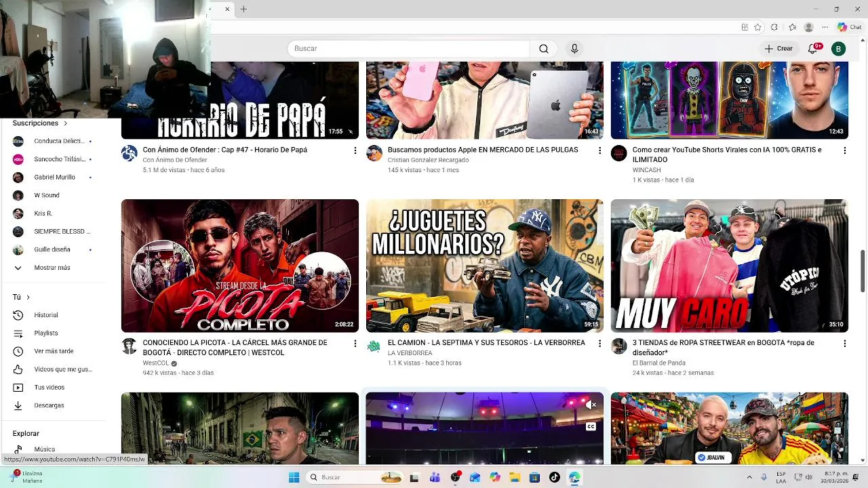Open Guille diseña subscription
Screen dimensions: 868x488
[53, 249]
